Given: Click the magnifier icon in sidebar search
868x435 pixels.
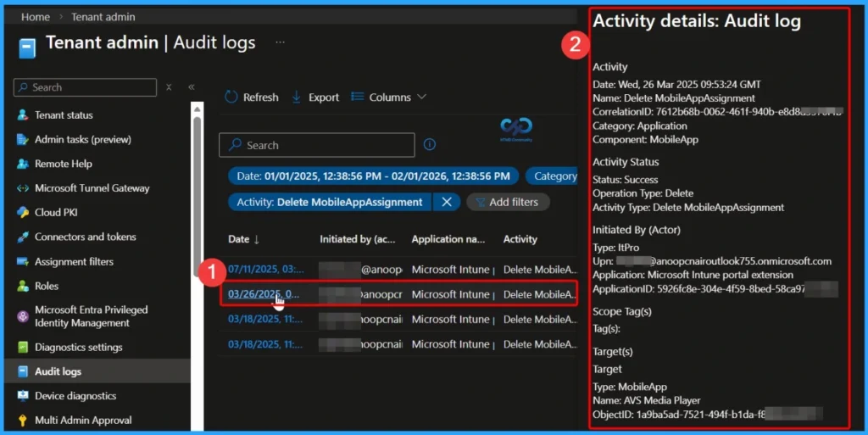Looking at the screenshot, I should pyautogui.click(x=23, y=87).
